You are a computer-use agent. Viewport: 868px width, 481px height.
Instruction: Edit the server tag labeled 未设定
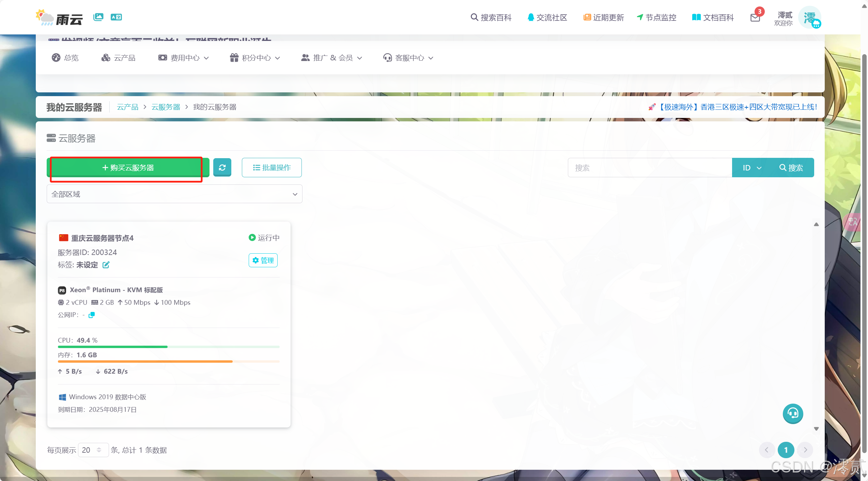pyautogui.click(x=106, y=265)
